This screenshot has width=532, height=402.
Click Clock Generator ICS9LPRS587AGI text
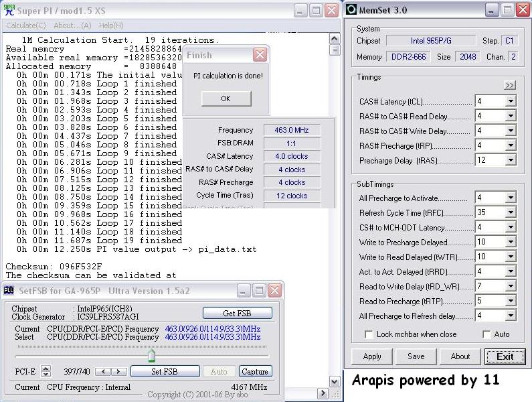pos(108,317)
